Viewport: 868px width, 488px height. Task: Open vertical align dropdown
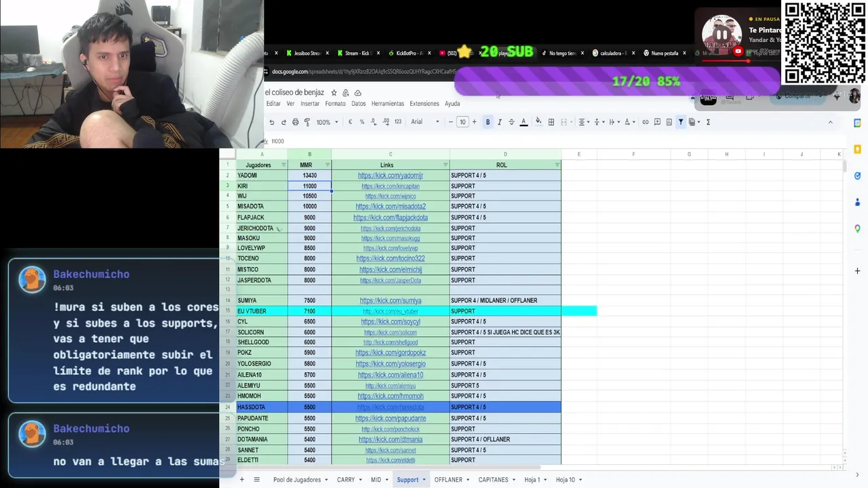pos(599,122)
